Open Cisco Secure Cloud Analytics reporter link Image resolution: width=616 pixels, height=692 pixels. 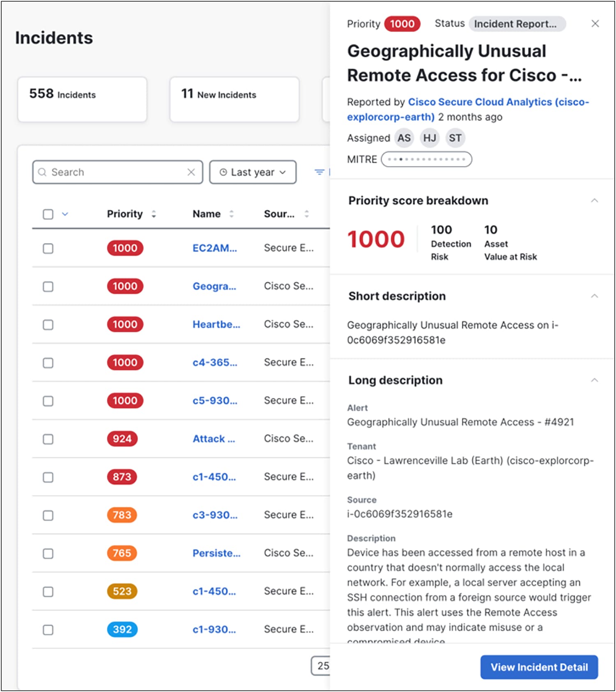pos(468,109)
